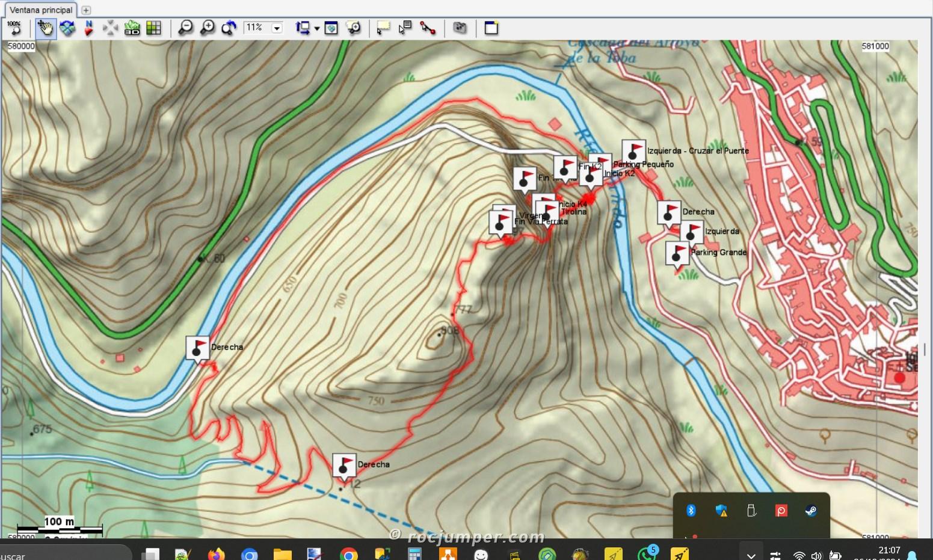The image size is (933, 560).
Task: Orient map to north arrow icon
Action: pyautogui.click(x=89, y=28)
